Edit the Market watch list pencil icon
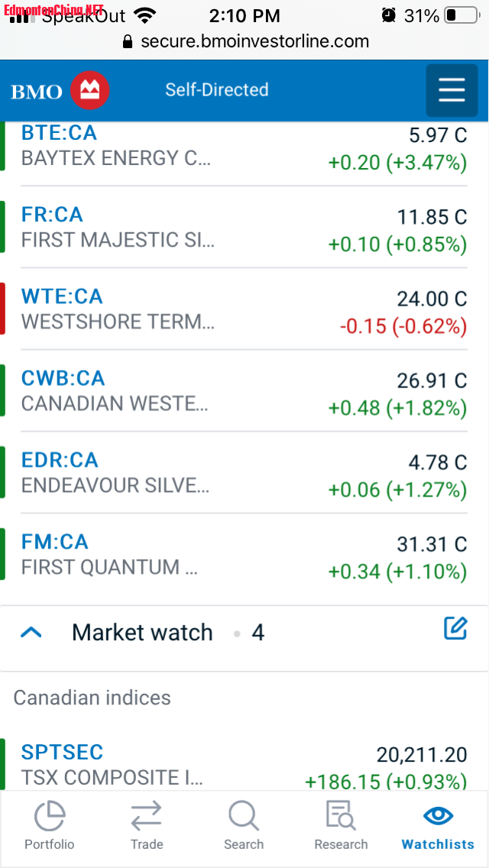 [x=456, y=629]
